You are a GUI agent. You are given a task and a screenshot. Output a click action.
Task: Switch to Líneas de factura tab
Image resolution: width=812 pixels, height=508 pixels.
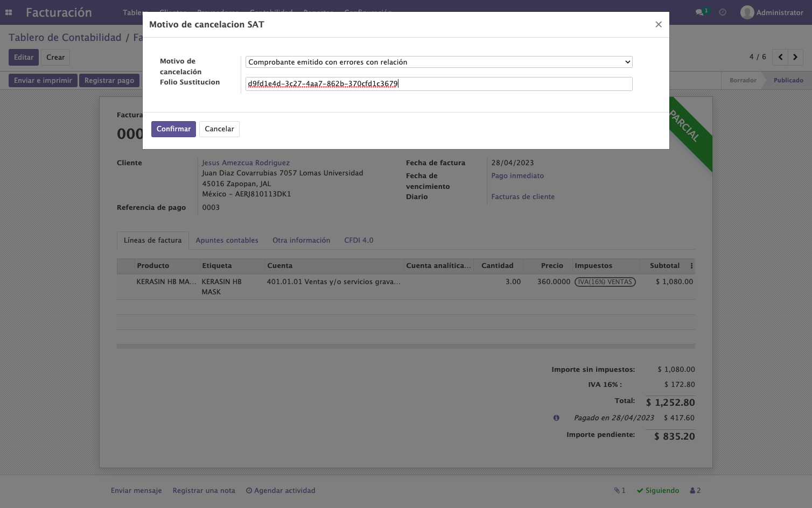[x=153, y=241]
